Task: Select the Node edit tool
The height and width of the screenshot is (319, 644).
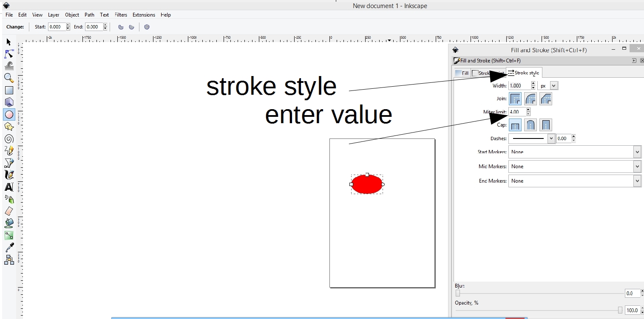Action: tap(9, 54)
